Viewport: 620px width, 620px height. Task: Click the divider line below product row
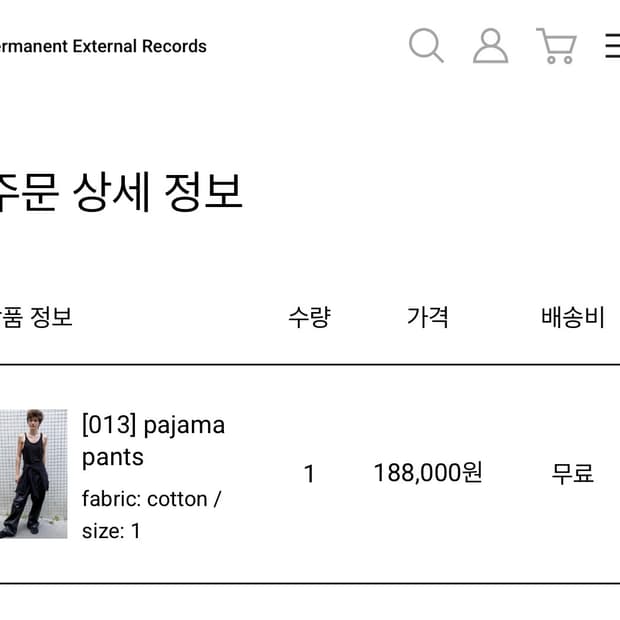pos(310,583)
